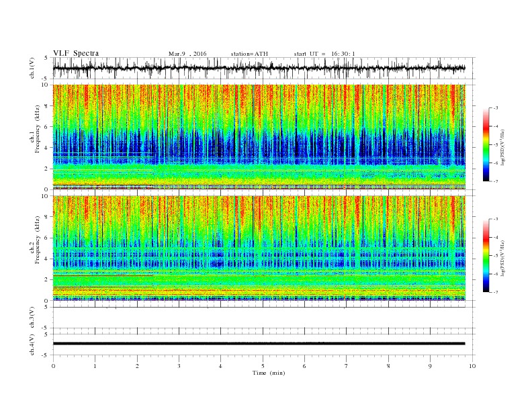Viewport: 532px width, 411px height.
Task: Click the "Time (min)" axis title
Action: coord(269,373)
